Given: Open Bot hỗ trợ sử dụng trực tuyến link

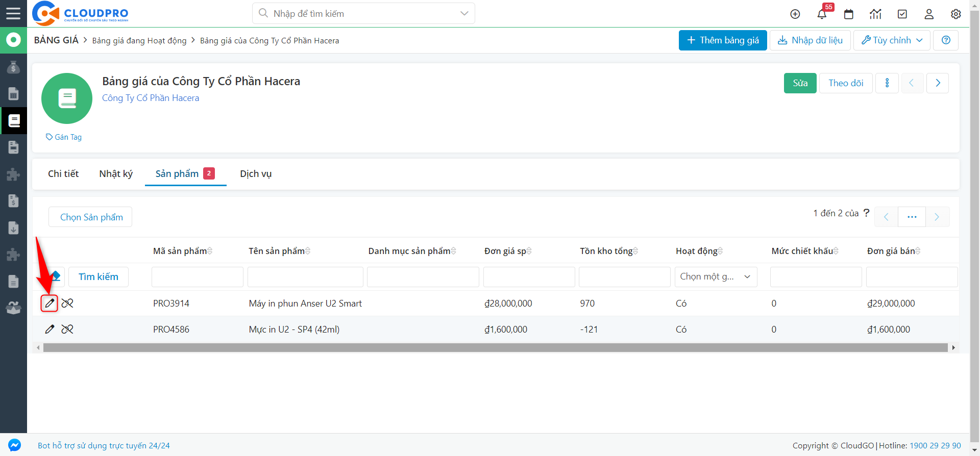Looking at the screenshot, I should coord(104,446).
